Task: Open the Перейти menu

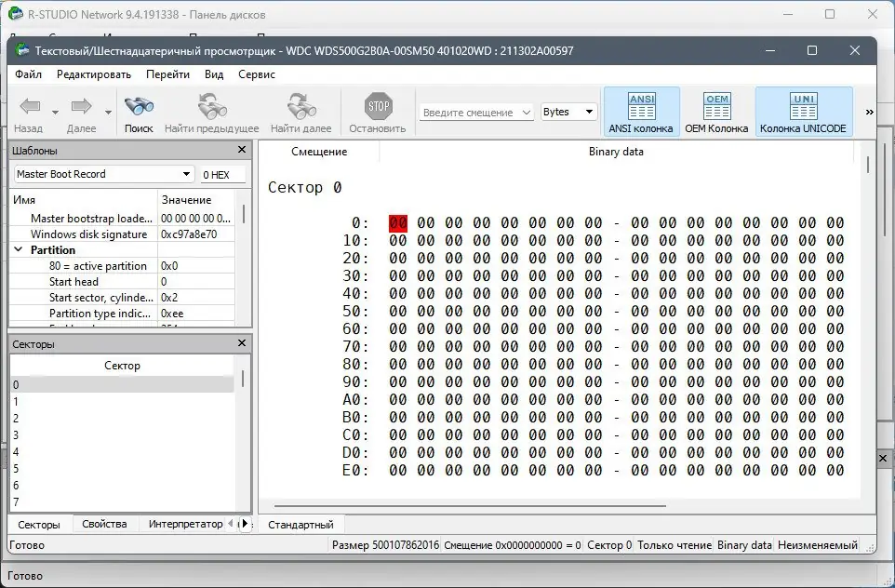Action: 167,74
